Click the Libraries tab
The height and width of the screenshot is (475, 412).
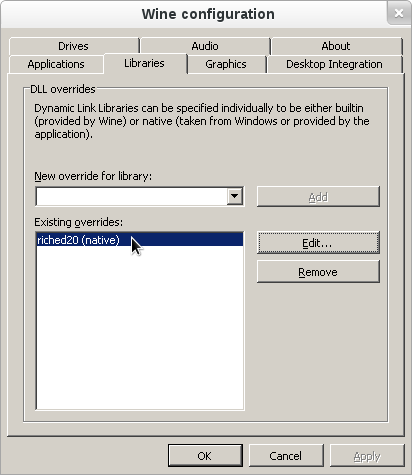point(145,63)
